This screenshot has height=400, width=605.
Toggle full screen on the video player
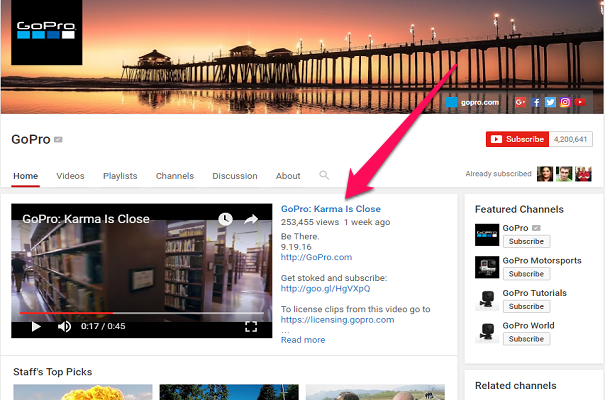[x=252, y=326]
